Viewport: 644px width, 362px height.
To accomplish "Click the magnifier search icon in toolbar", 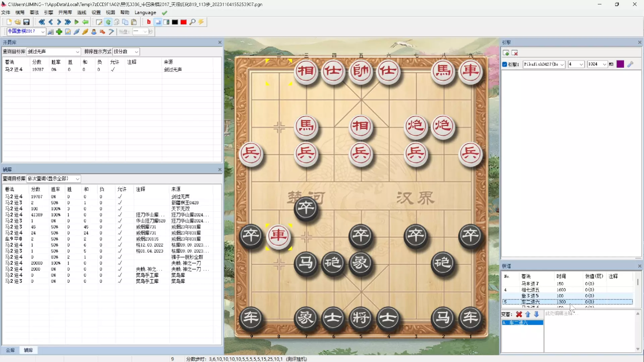I will (193, 22).
